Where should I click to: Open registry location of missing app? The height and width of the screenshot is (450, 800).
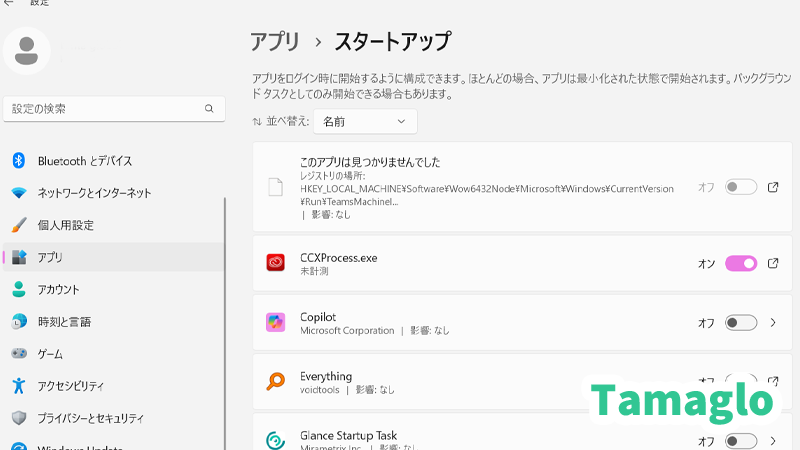773,187
